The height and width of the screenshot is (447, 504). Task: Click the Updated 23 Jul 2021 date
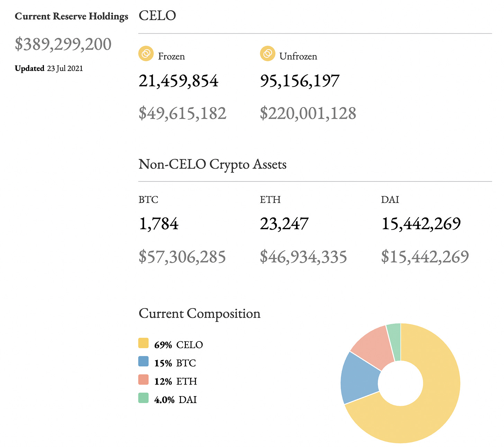coord(49,68)
